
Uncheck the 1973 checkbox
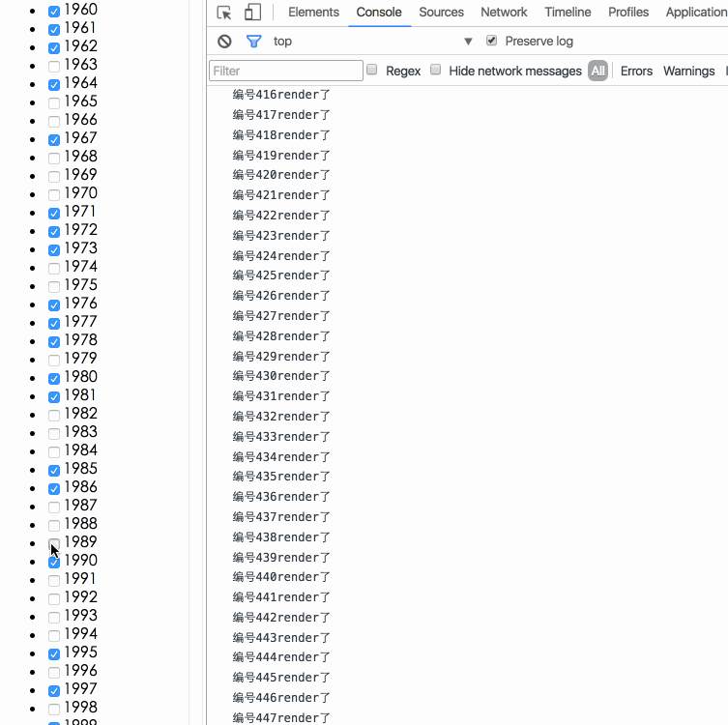[x=54, y=250]
